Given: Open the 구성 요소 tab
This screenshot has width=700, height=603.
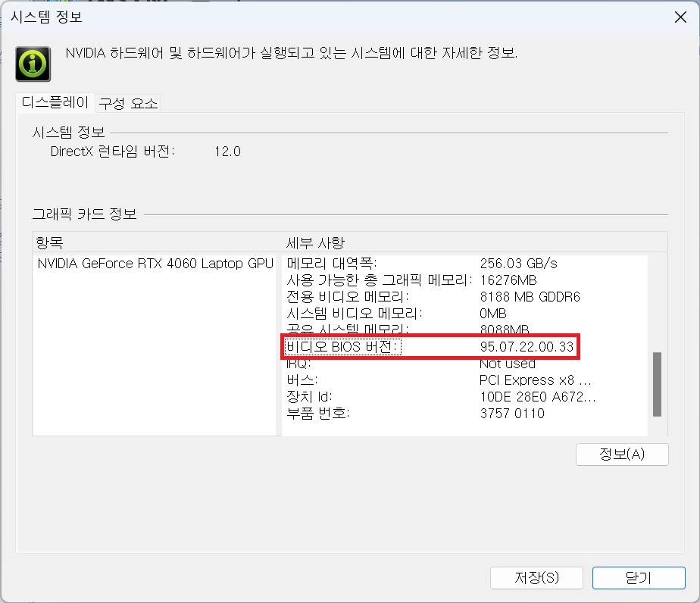Looking at the screenshot, I should click(128, 104).
